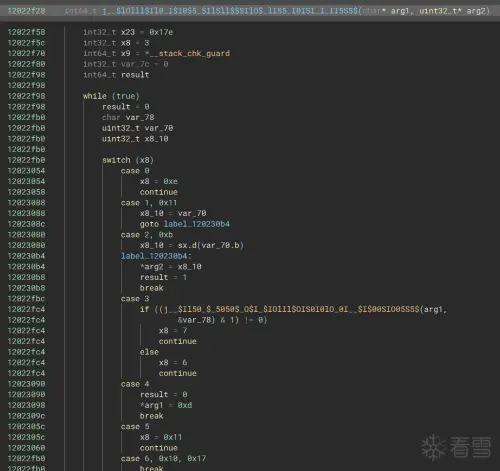This screenshot has width=500, height=471.
Task: Click the 'switch (x8)' statement
Action: 128,160
